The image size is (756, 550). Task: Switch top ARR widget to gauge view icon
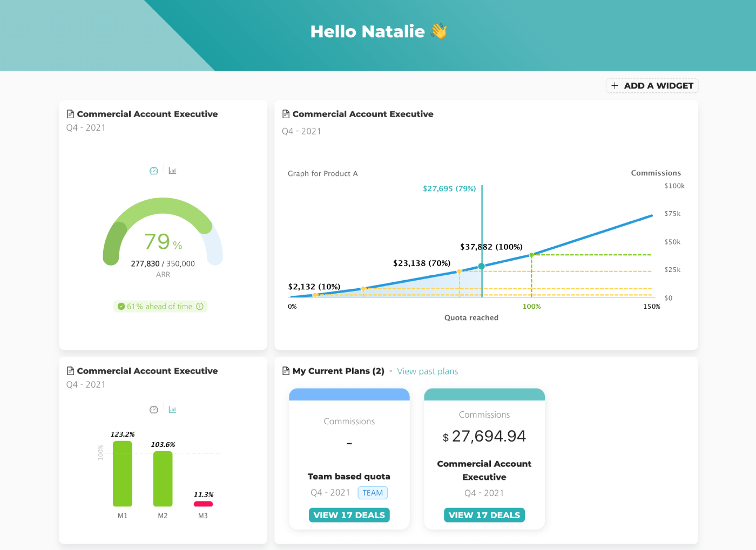pyautogui.click(x=154, y=171)
